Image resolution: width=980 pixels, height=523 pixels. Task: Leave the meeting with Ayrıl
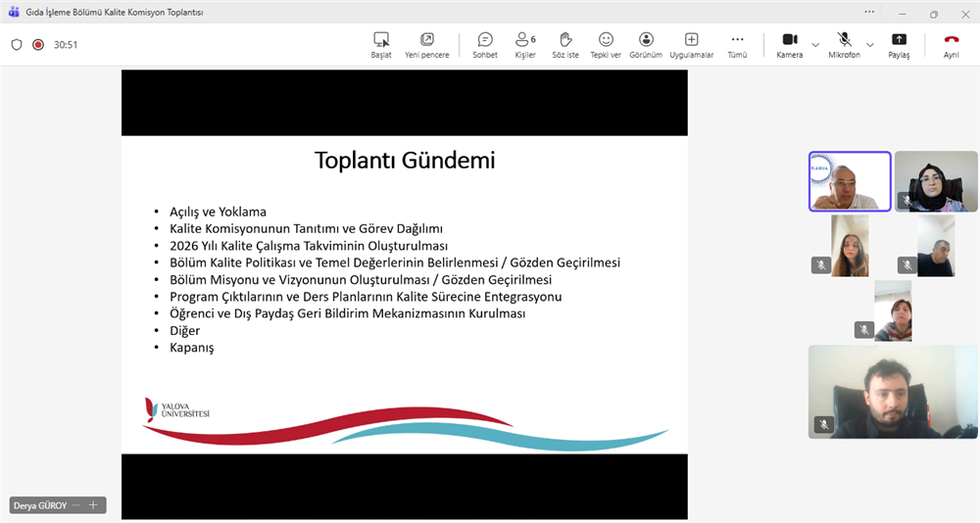tap(951, 44)
